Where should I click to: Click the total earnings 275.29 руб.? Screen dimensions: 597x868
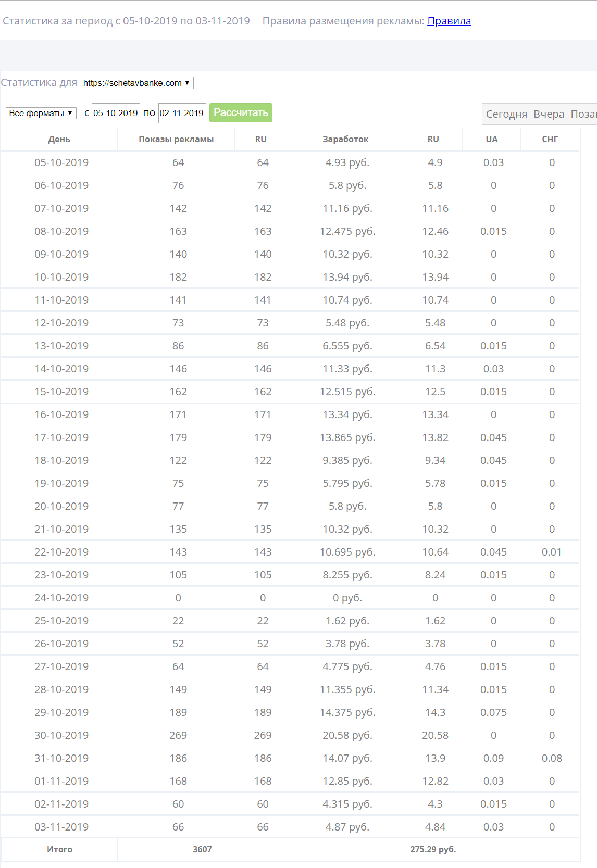[x=432, y=849]
